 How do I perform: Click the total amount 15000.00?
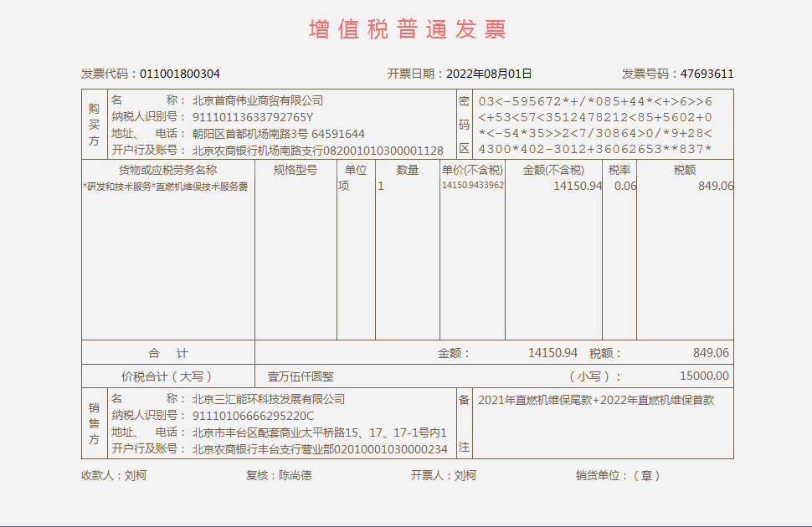(704, 376)
